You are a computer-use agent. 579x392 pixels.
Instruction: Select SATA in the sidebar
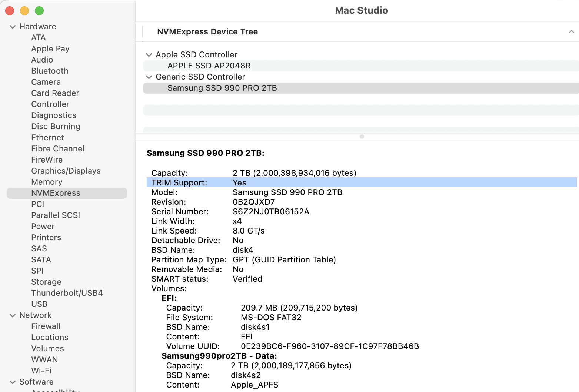(x=41, y=260)
